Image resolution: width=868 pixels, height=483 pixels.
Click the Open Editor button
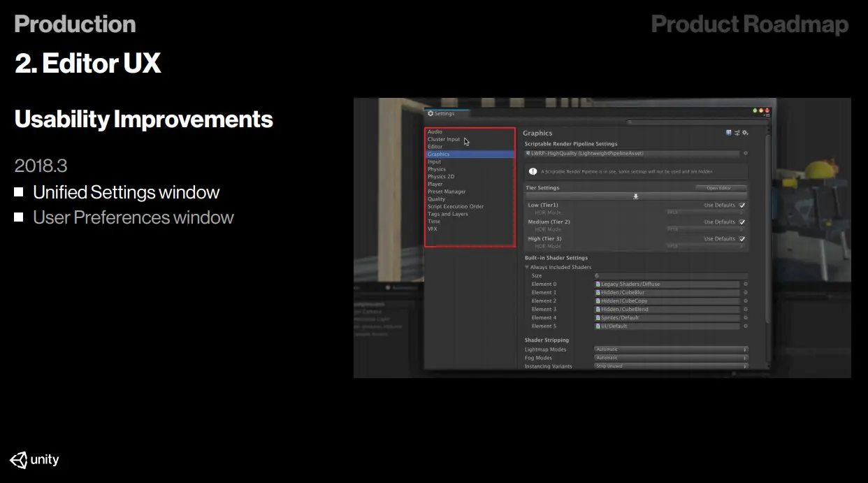[721, 188]
